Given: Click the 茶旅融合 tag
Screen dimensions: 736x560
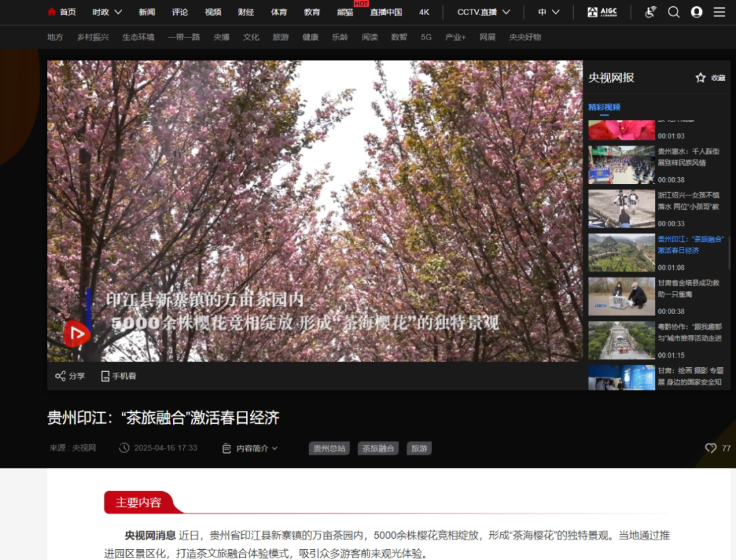Looking at the screenshot, I should point(378,448).
